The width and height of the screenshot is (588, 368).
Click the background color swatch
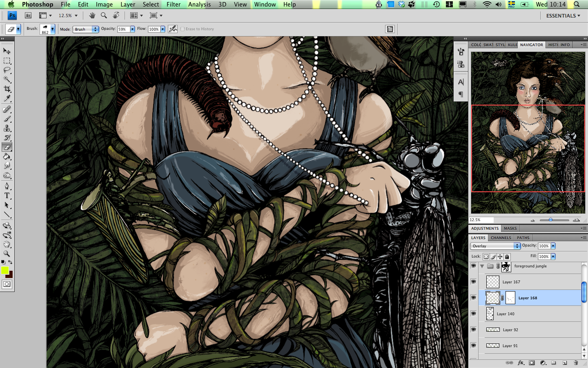point(11,275)
